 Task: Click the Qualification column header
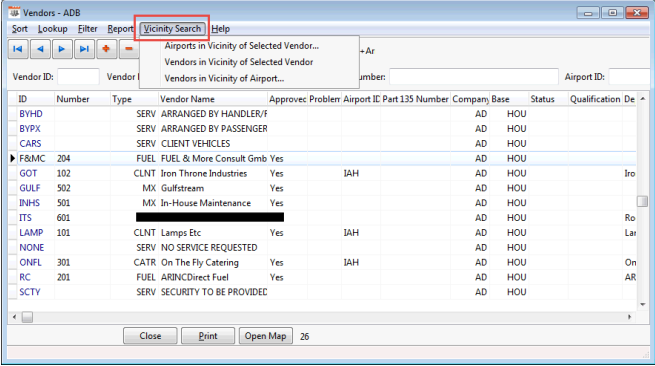595,99
